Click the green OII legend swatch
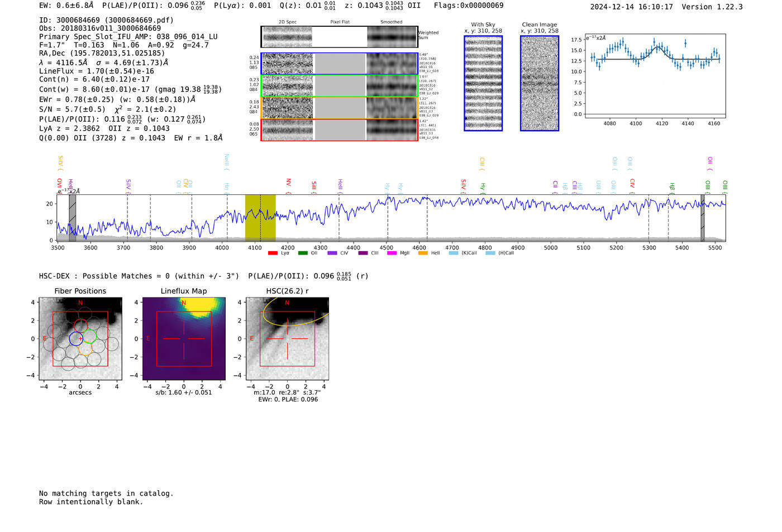 (x=303, y=253)
